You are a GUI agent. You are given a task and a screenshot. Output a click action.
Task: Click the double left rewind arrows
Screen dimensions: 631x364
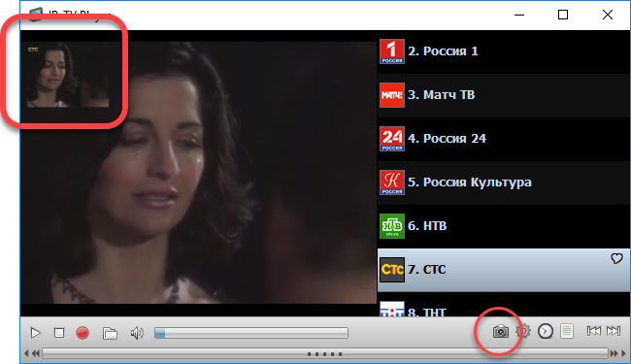35,353
